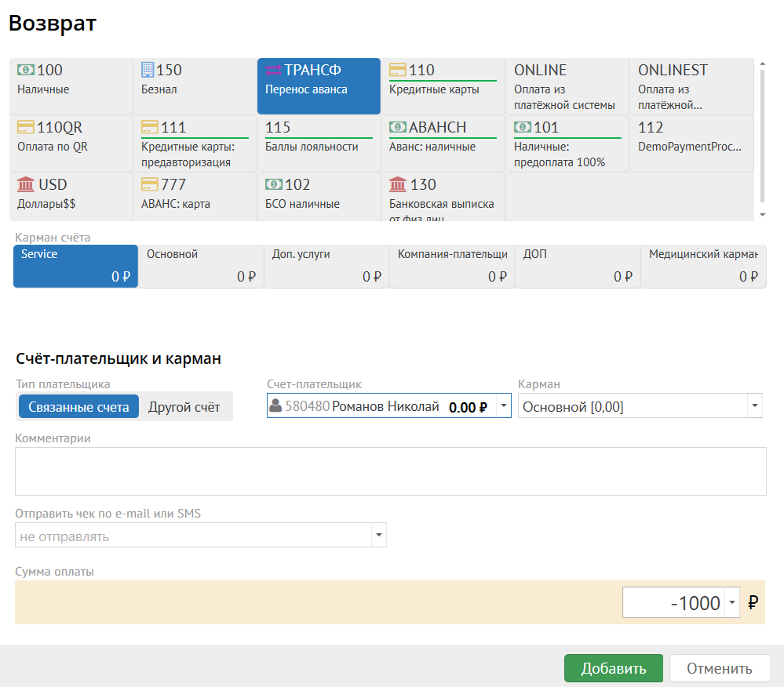Switch payer type to Другой счёт
This screenshot has height=687, width=784.
tap(184, 407)
